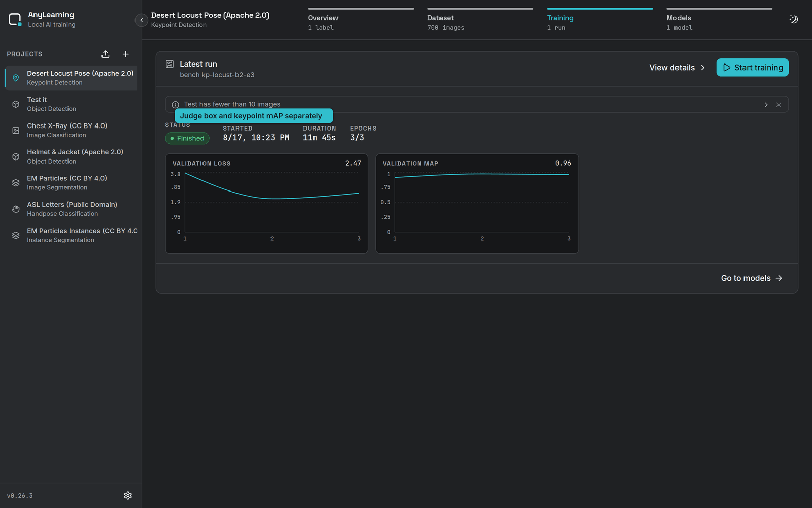
Task: Go to the Models tab
Action: (x=719, y=20)
